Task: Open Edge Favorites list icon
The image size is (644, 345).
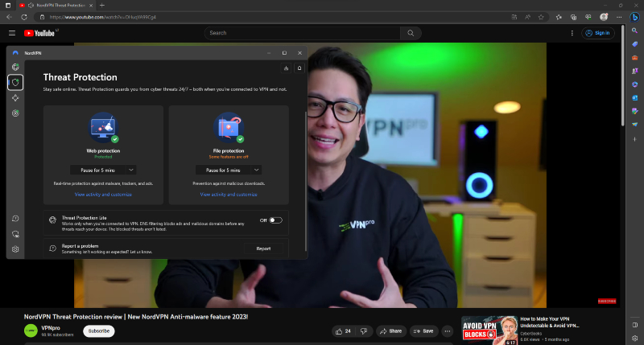Action: pos(559,17)
